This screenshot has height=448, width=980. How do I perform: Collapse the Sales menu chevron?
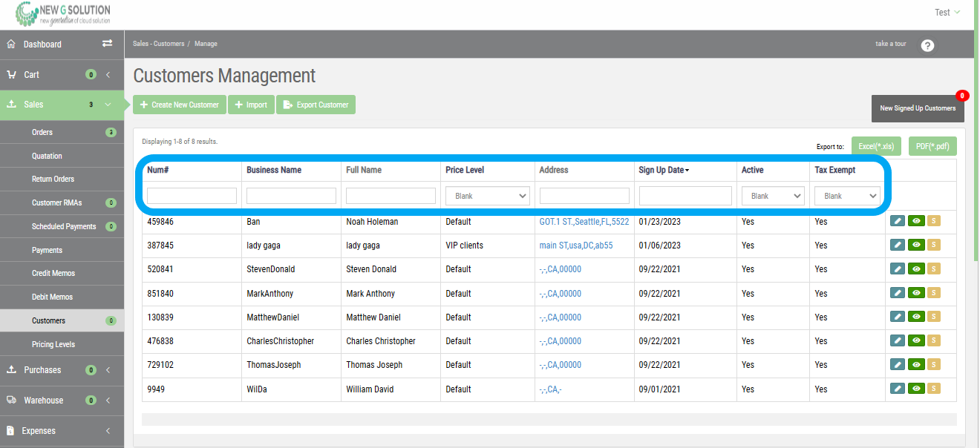(x=108, y=104)
